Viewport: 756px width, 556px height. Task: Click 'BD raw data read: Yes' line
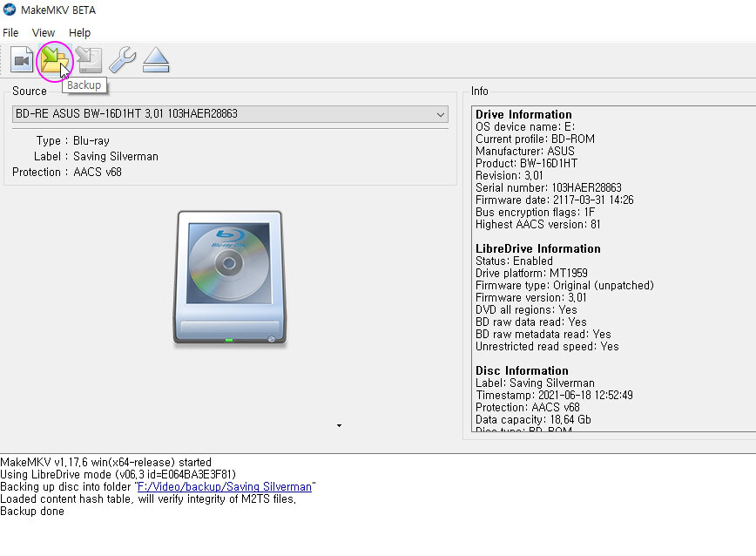(530, 322)
